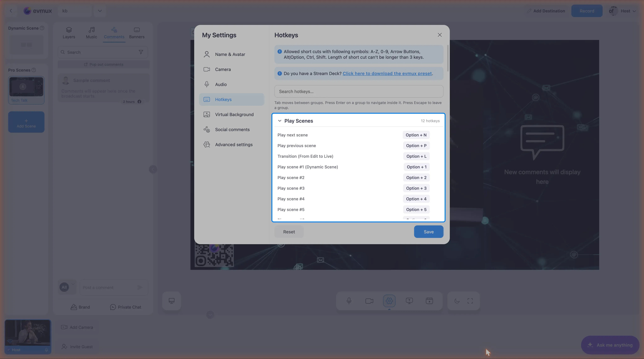
Task: Toggle the Host thumbnail microphone icon
Action: tap(47, 350)
